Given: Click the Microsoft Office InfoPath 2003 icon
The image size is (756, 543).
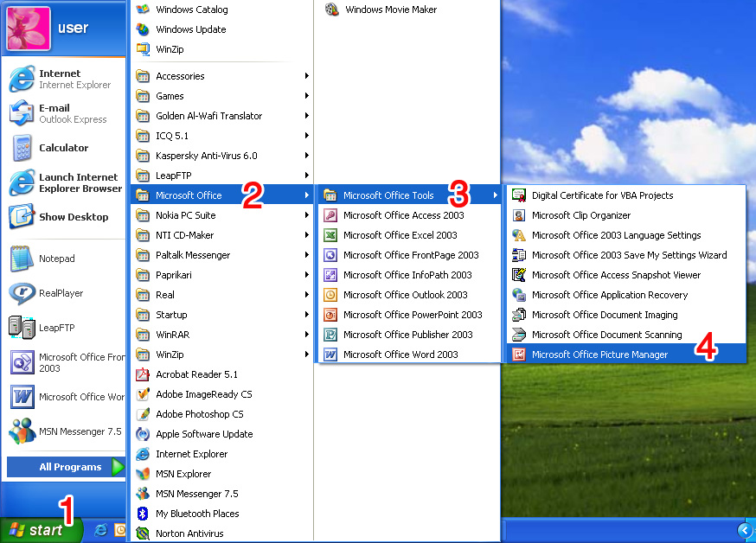Looking at the screenshot, I should coord(330,275).
